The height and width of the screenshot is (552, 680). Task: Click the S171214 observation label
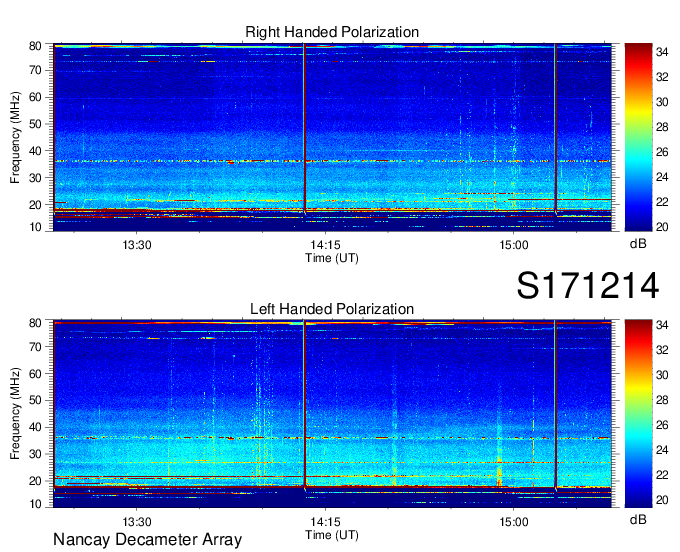click(x=588, y=286)
